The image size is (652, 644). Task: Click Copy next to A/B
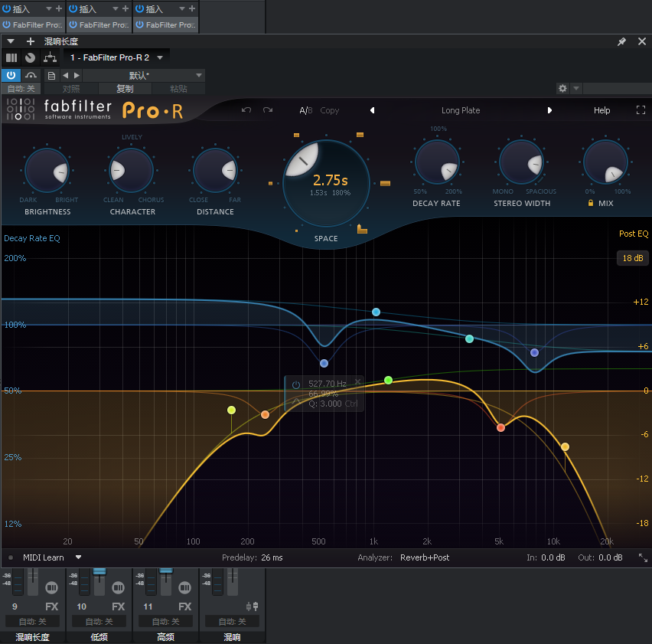coord(329,110)
